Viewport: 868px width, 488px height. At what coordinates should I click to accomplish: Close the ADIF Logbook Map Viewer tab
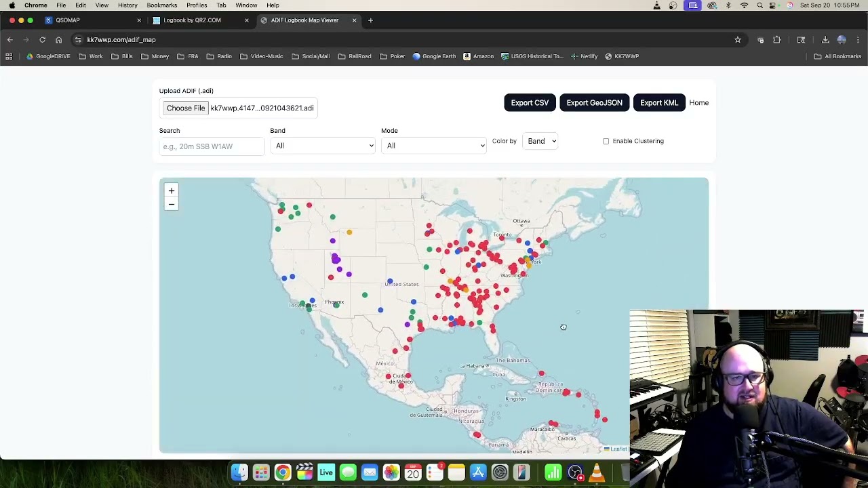click(354, 20)
